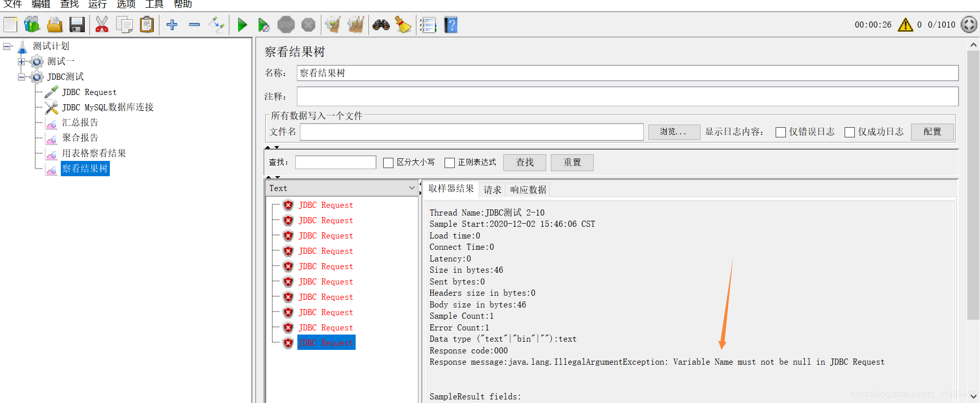Click the 重置 button
This screenshot has height=403, width=980.
point(572,162)
